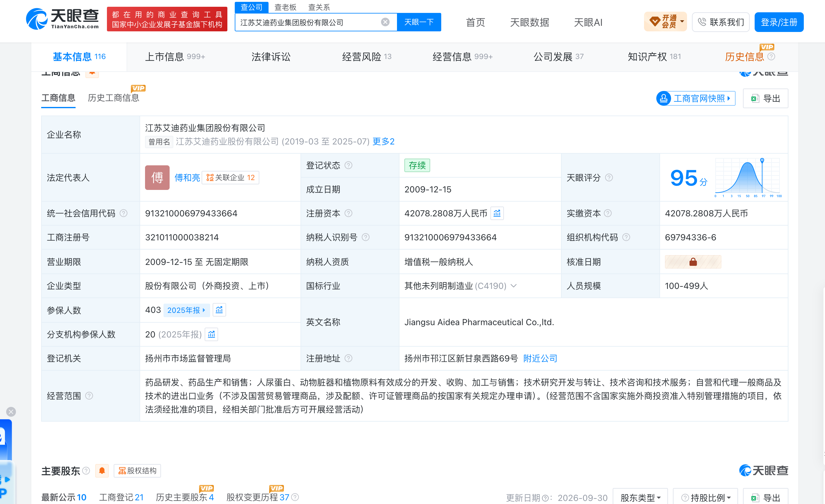Click the locked 核准日期 value

point(693,262)
